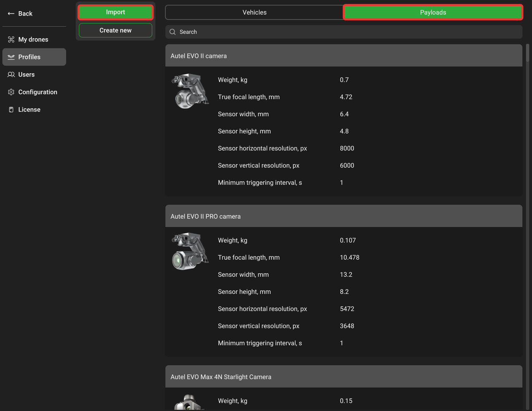Click the Import button
Viewport: 532px width, 411px height.
pos(116,12)
